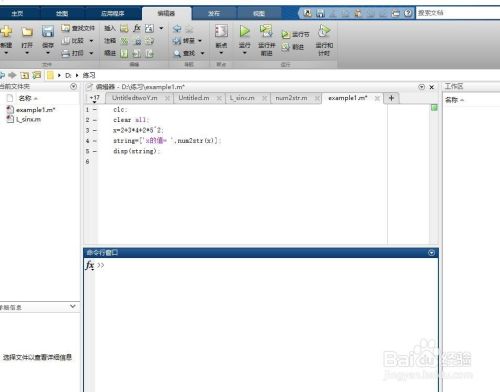Click the fx insert function icon
The image size is (500, 392).
[137, 28]
